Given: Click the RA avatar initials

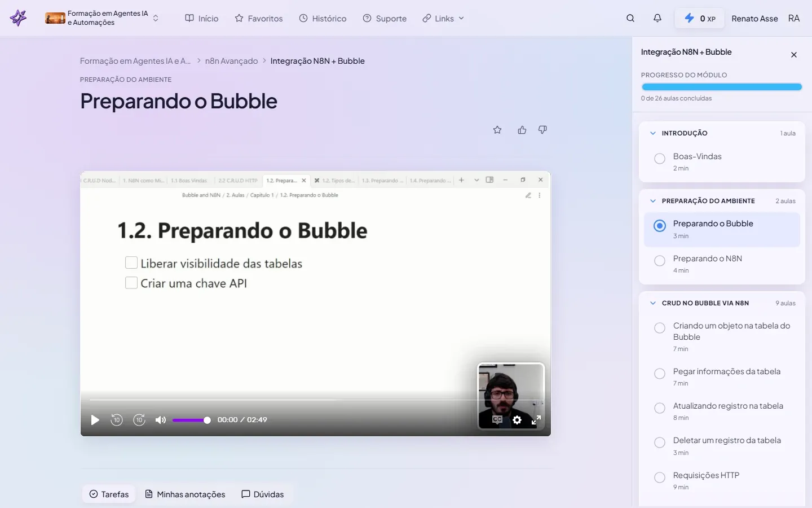Looking at the screenshot, I should [x=794, y=18].
